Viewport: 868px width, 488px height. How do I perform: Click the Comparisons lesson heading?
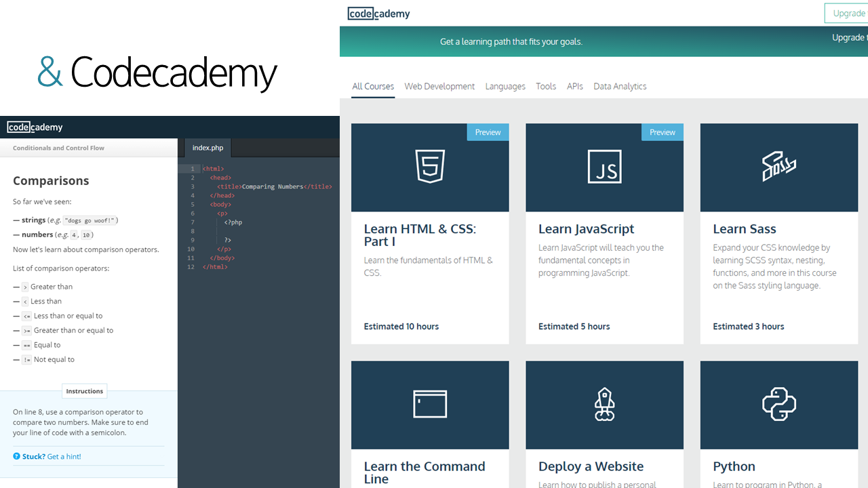point(51,181)
